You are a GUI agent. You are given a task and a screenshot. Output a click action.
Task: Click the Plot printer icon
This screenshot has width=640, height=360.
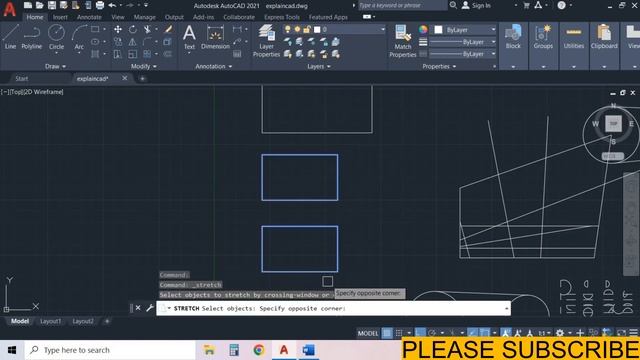point(100,5)
